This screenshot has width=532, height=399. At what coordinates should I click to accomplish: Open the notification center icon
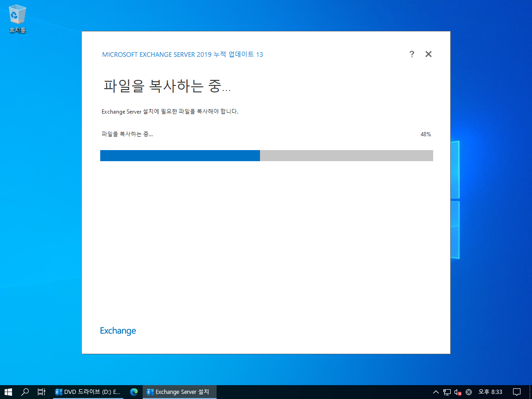[x=517, y=392]
